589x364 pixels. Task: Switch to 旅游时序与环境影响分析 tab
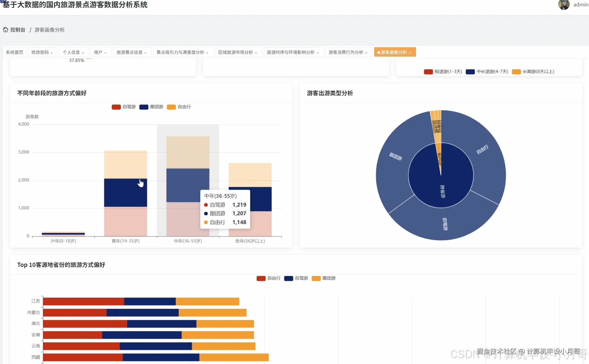290,52
